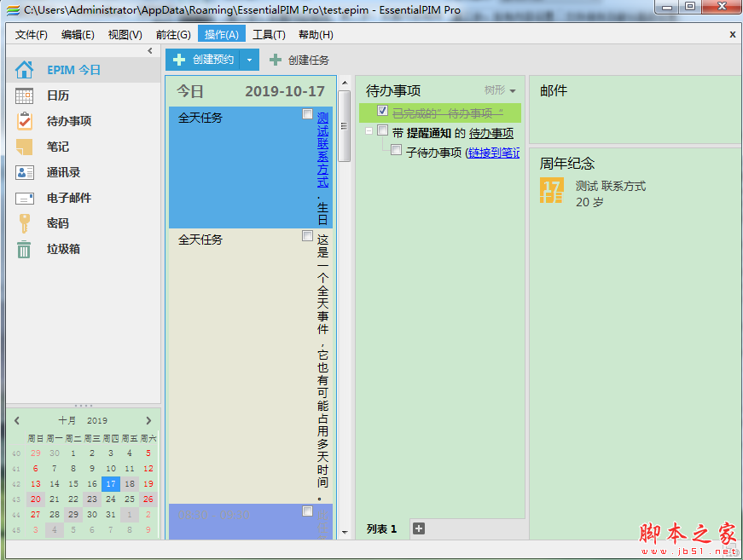Go to previous month in mini calendar

[17, 420]
